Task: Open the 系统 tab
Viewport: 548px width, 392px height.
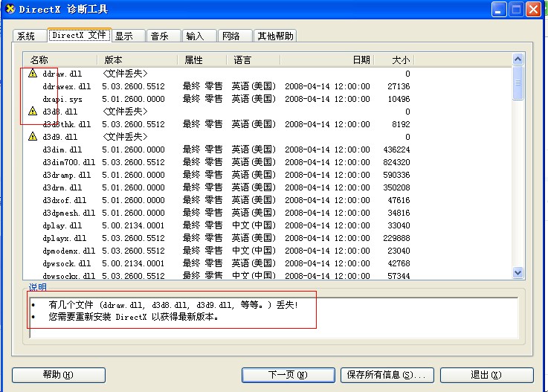Action: tap(29, 36)
